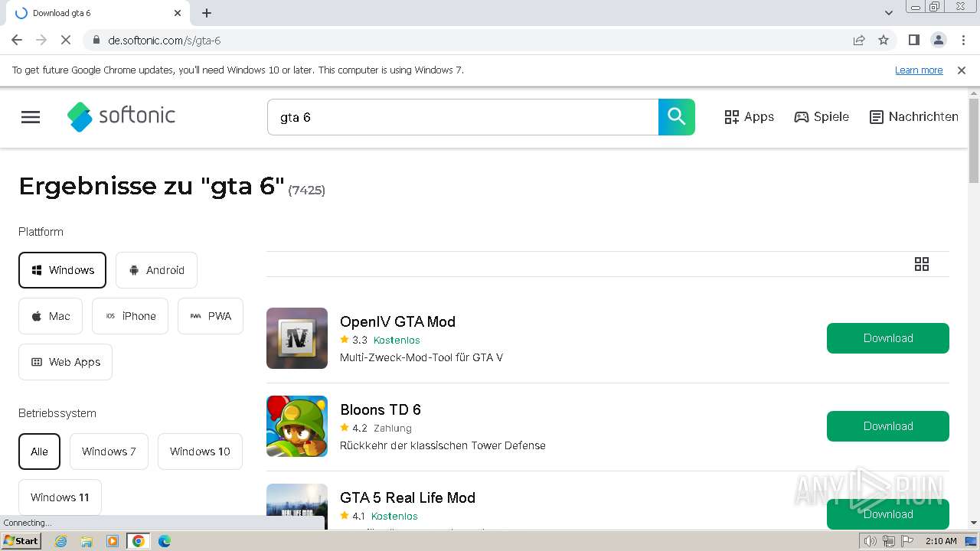
Task: Click the Softonic logo
Action: click(x=121, y=116)
